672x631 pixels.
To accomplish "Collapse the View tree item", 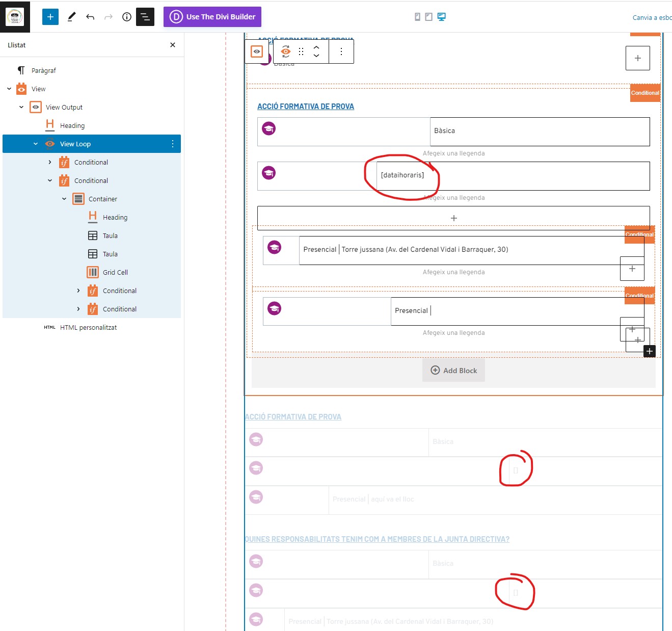I will [x=9, y=89].
